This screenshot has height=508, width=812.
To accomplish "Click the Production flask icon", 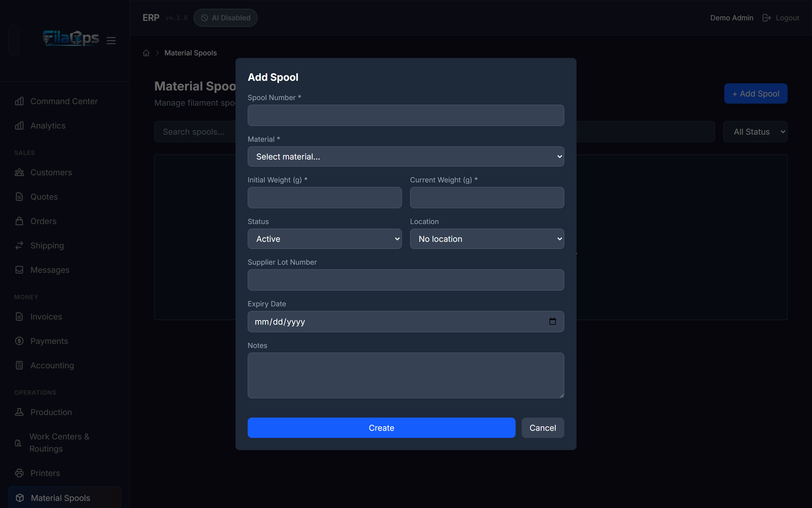I will click(20, 412).
